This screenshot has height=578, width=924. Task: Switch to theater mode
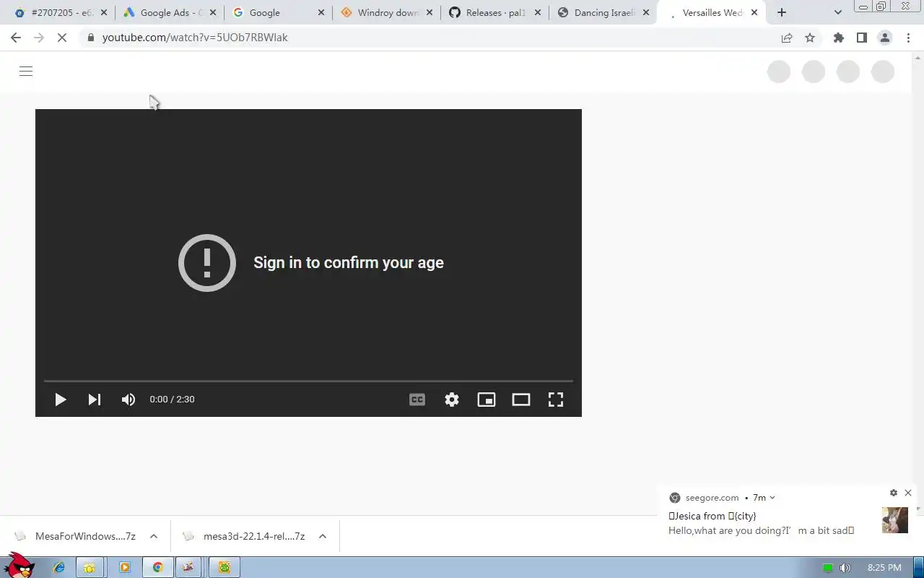pos(521,400)
